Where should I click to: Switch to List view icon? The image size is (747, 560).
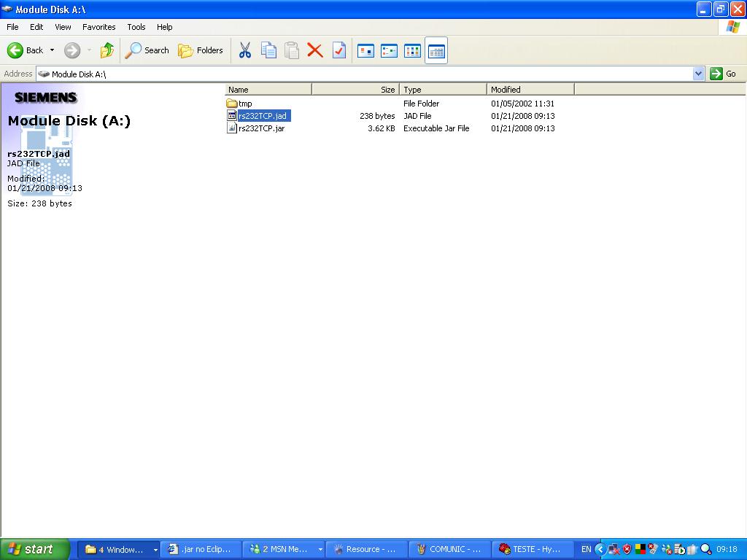[x=412, y=50]
